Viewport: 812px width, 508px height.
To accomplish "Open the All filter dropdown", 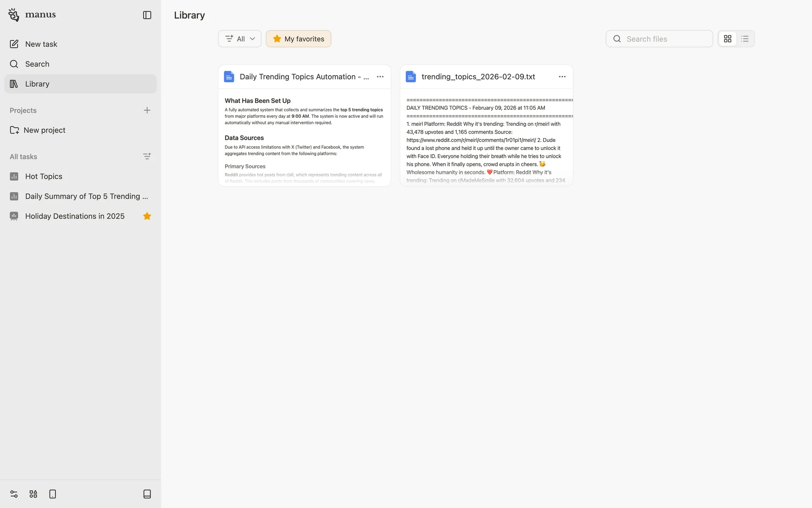I will point(240,39).
